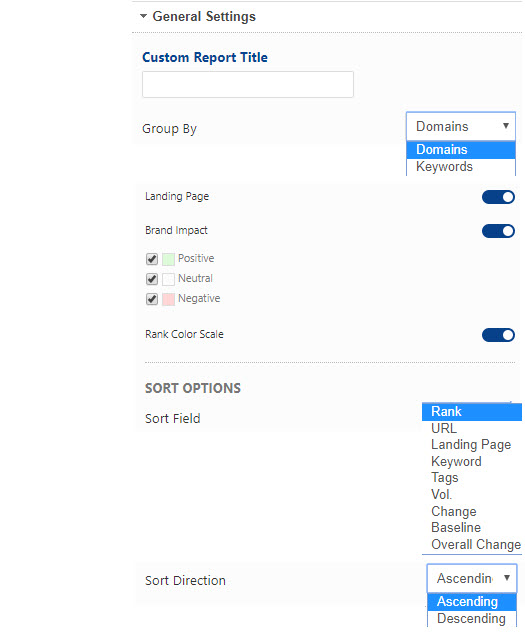
Task: Click the Custom Report Title text field
Action: coord(248,84)
